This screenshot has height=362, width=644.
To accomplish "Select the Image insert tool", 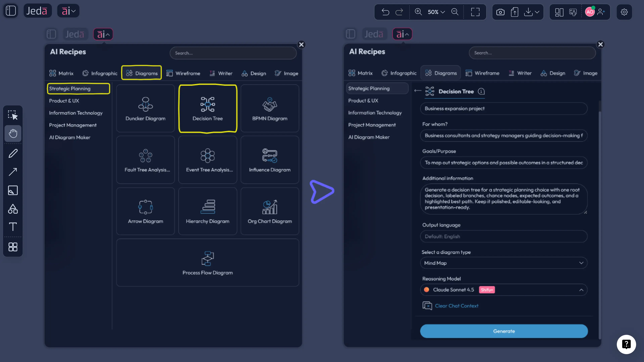I will click(13, 190).
